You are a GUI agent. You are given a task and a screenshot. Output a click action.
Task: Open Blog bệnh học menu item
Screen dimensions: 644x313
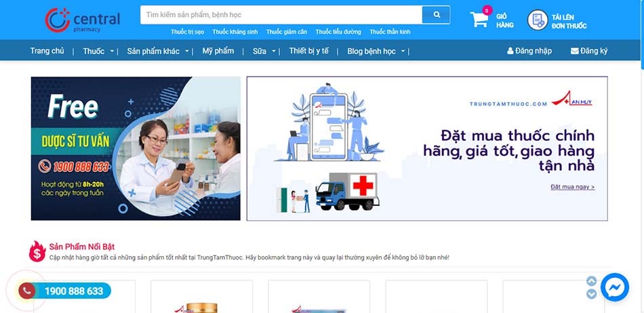(x=371, y=51)
